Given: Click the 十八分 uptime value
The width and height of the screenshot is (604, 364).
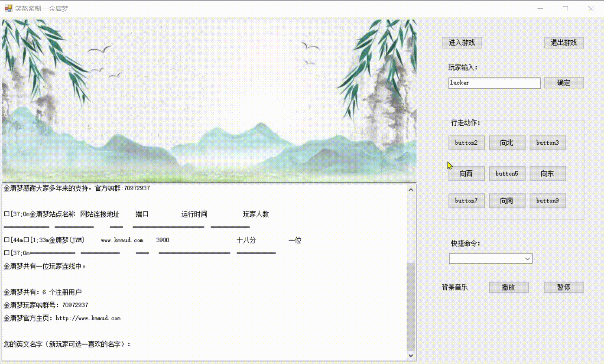Looking at the screenshot, I should [246, 240].
